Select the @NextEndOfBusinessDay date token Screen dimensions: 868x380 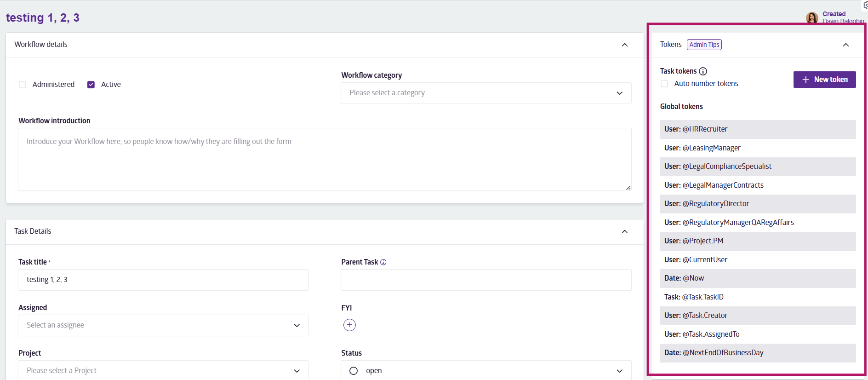757,353
